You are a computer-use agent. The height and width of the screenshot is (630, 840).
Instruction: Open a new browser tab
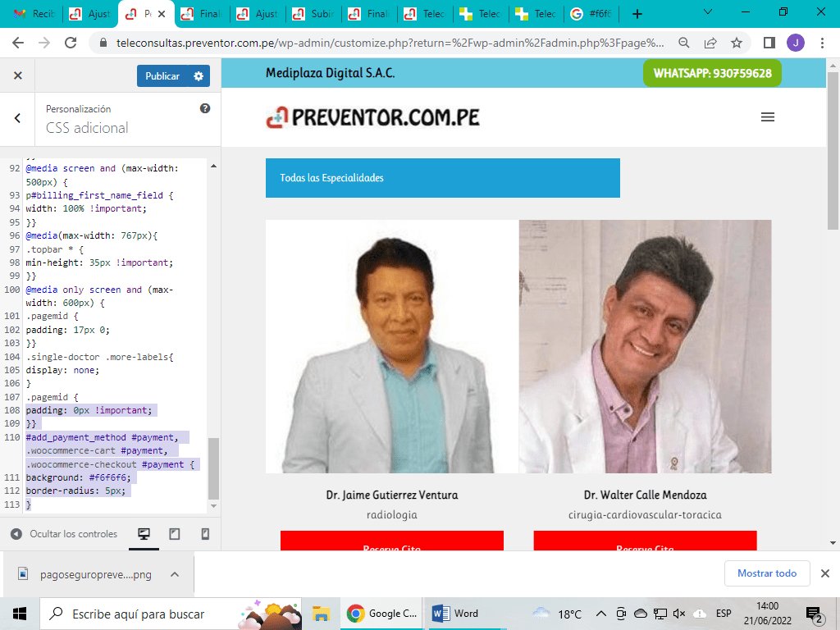637,14
